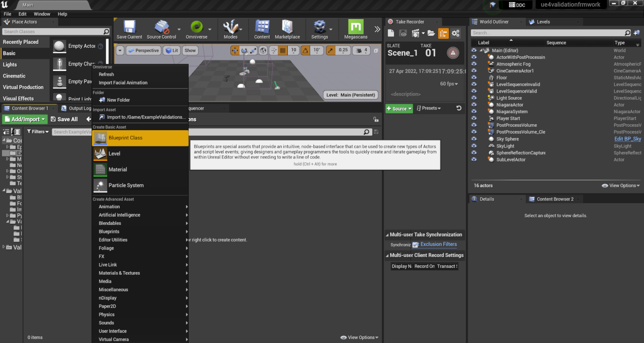Open editor Settings from the toolbar
This screenshot has height=343, width=644.
319,29
